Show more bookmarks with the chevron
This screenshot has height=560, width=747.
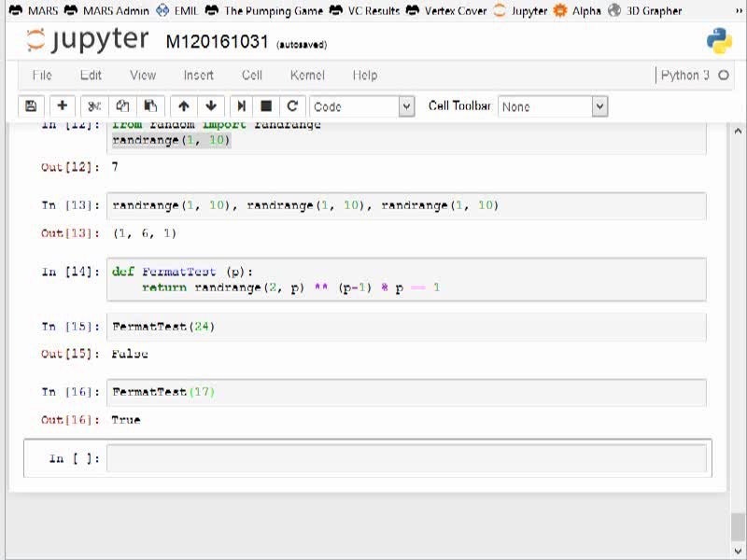coord(739,10)
